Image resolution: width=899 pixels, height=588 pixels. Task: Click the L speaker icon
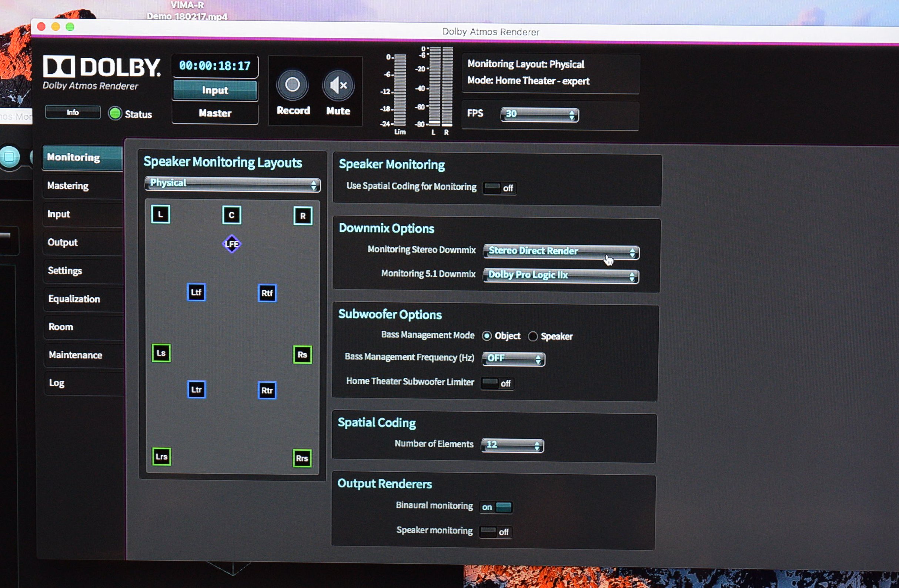pyautogui.click(x=161, y=214)
